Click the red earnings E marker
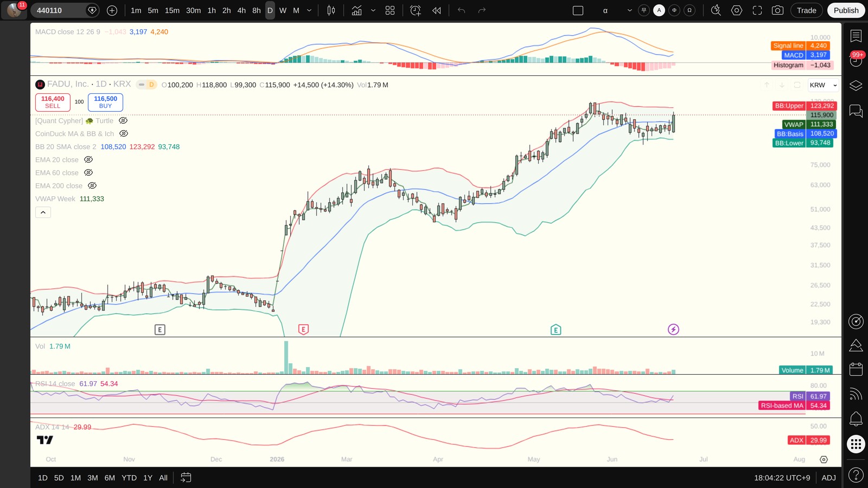The height and width of the screenshot is (488, 868). point(303,329)
